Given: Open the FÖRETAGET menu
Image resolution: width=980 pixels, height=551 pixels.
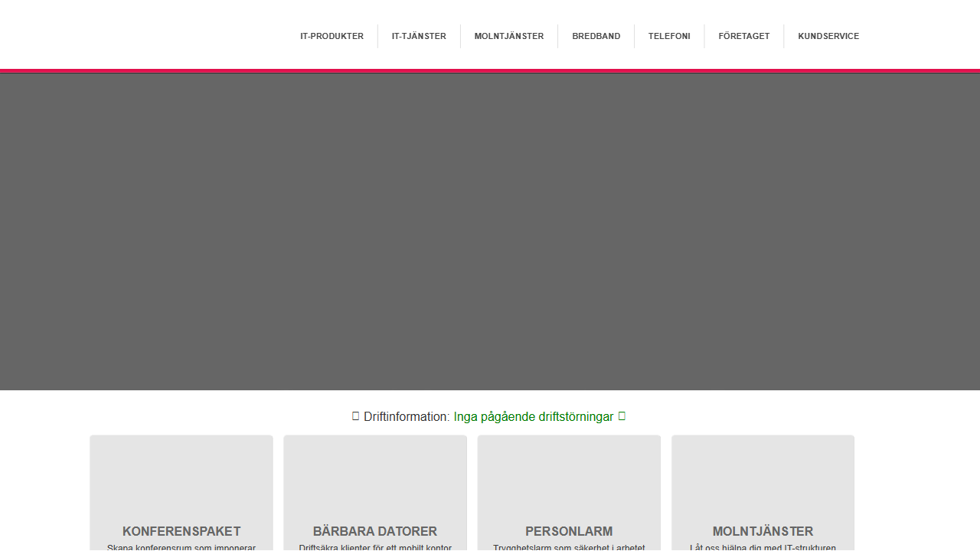Looking at the screenshot, I should [744, 36].
